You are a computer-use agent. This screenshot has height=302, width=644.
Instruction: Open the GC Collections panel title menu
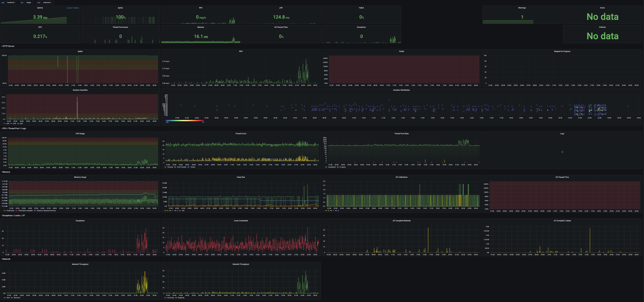click(401, 177)
